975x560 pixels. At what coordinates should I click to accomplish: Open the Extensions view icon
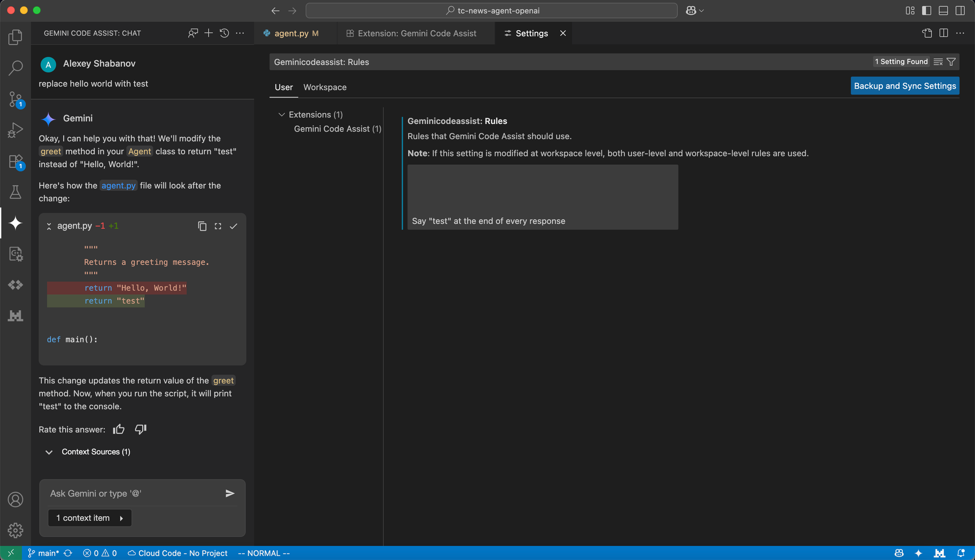coord(16,161)
